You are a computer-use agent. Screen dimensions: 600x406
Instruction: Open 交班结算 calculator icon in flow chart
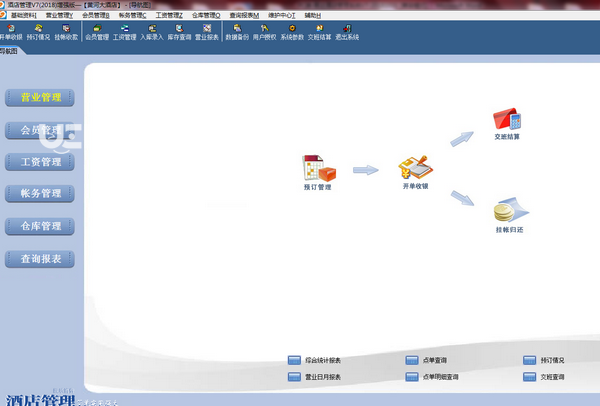507,124
